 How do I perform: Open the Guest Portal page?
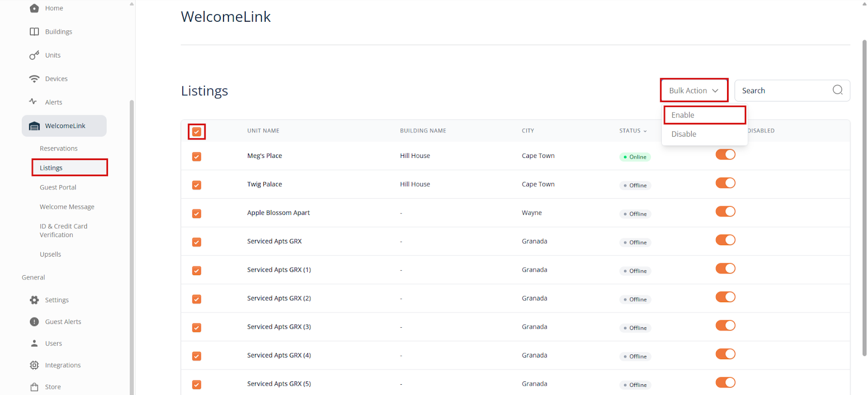(58, 188)
